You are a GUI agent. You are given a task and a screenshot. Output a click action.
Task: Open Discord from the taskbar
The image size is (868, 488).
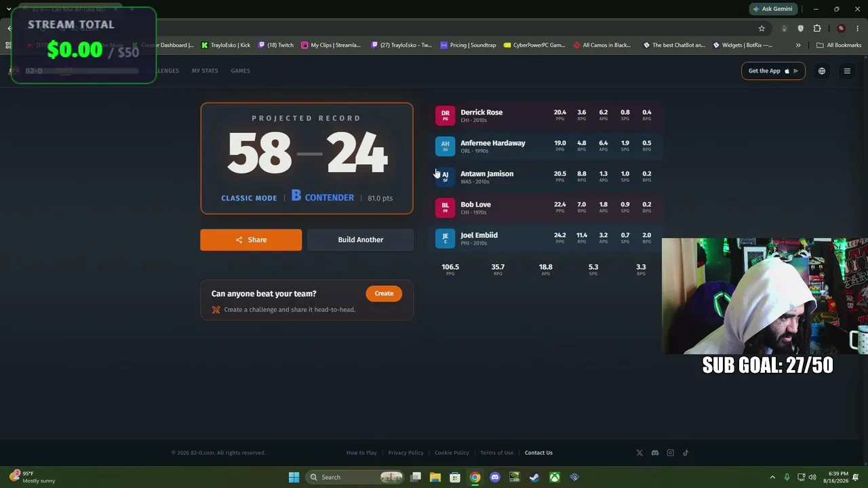tap(495, 477)
